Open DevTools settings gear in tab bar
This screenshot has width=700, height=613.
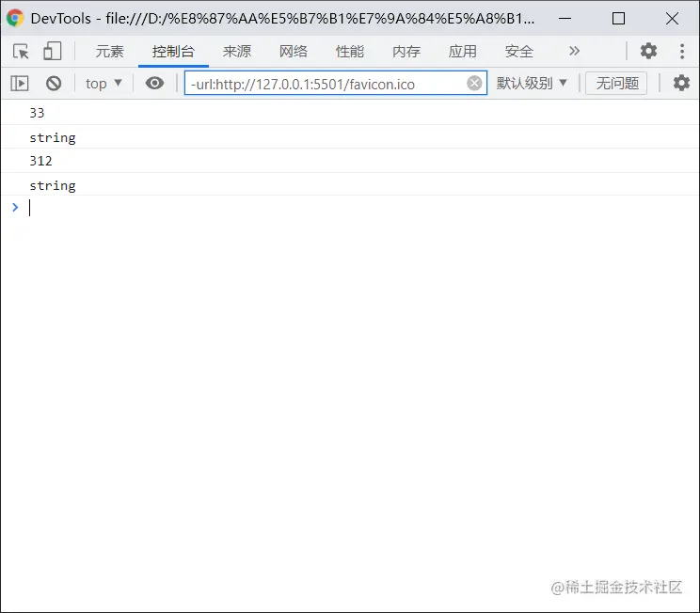pos(648,51)
